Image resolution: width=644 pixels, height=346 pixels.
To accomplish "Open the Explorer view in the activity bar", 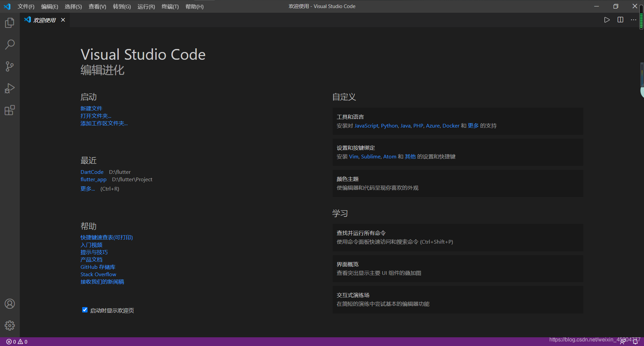I will coord(10,23).
